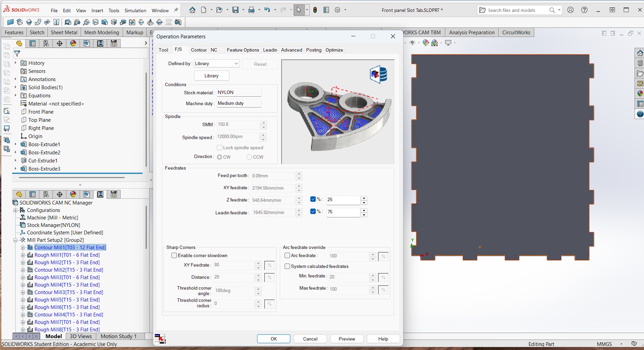Open the Options gear icon
This screenshot has height=350, width=644.
pos(337,10)
